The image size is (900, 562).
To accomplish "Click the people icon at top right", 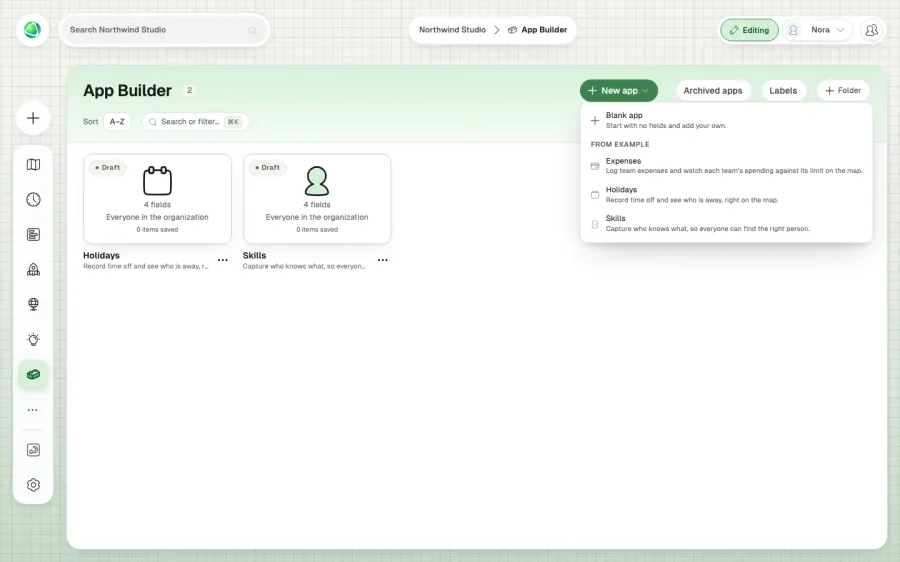I will click(871, 30).
